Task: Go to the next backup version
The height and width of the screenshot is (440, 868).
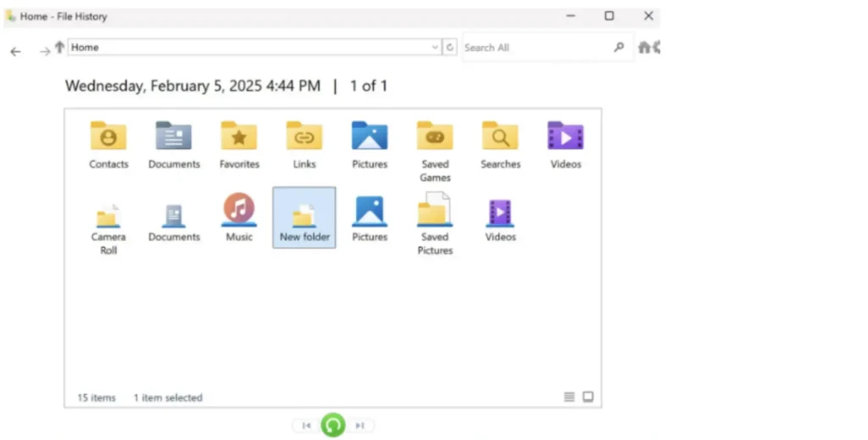Action: (x=360, y=426)
